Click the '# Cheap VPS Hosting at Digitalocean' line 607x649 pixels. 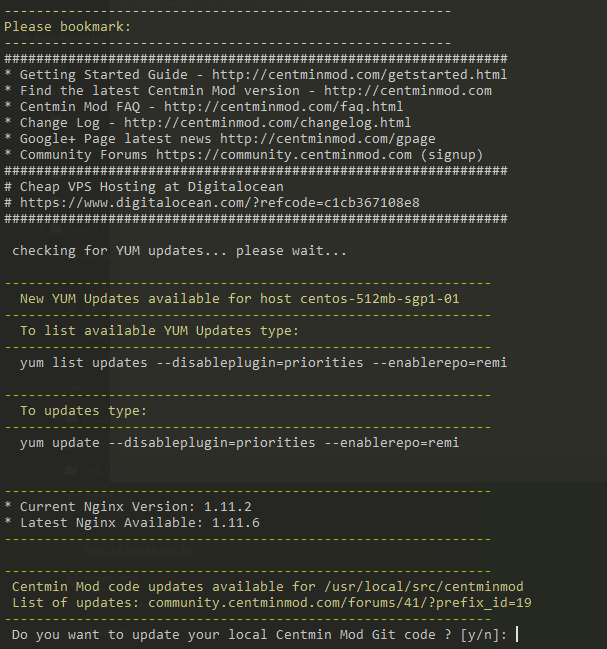coord(144,187)
